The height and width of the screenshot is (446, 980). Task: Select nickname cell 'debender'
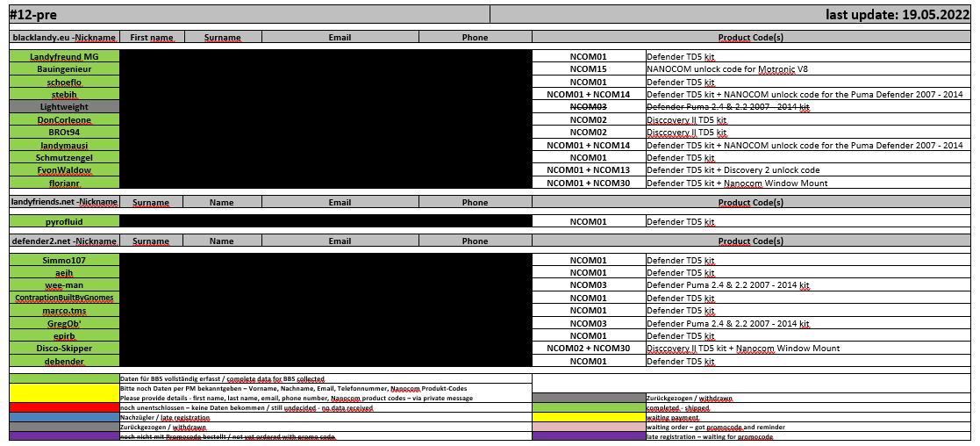tap(64, 361)
